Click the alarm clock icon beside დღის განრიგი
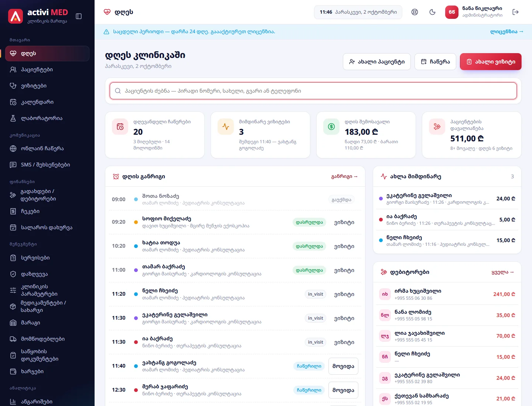532x406 pixels. 116,177
